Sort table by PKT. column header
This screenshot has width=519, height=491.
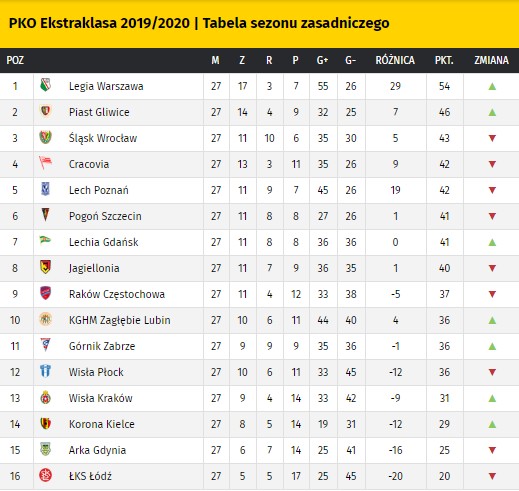tap(444, 60)
